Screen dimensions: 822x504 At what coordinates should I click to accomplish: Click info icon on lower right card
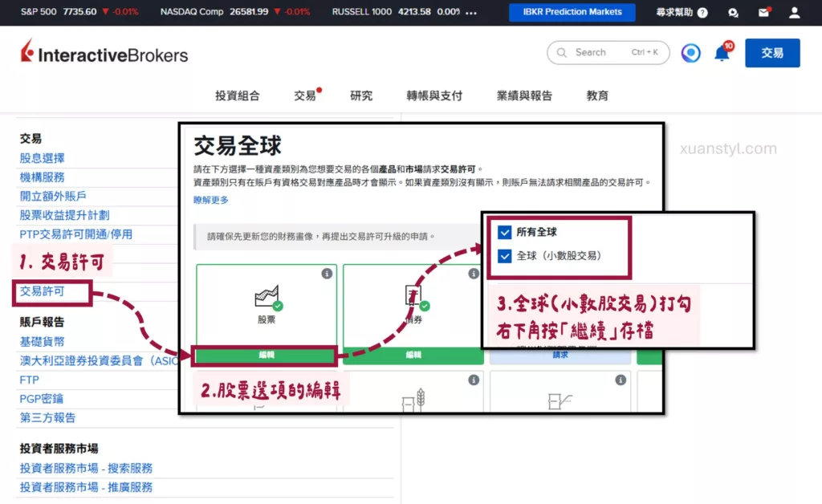621,380
